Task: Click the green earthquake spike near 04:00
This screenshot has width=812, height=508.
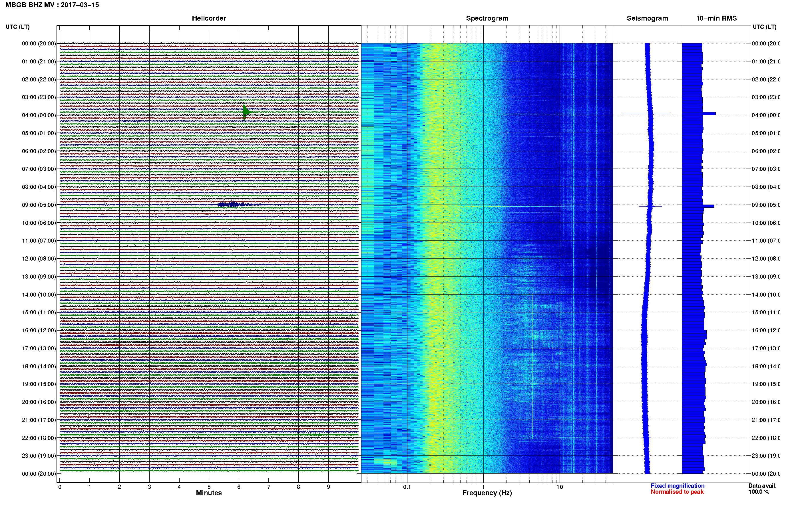Action: 247,112
